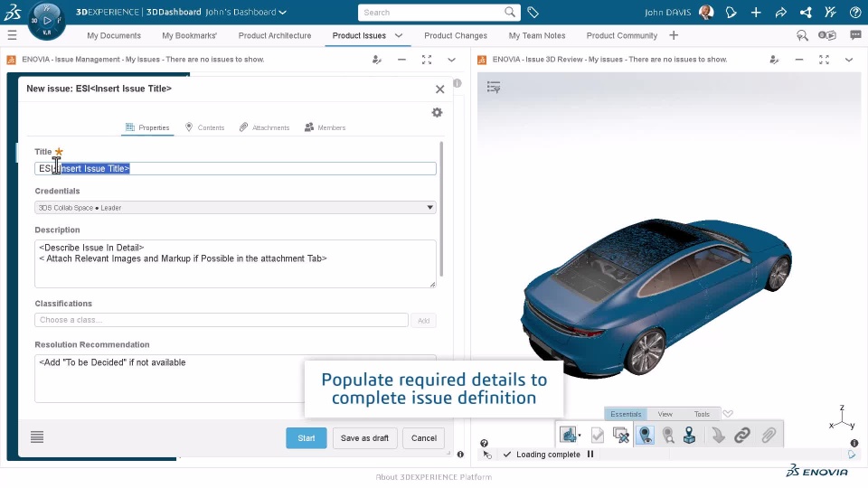Click the dialog vertical scrollbar
This screenshot has height=488, width=868.
441,209
